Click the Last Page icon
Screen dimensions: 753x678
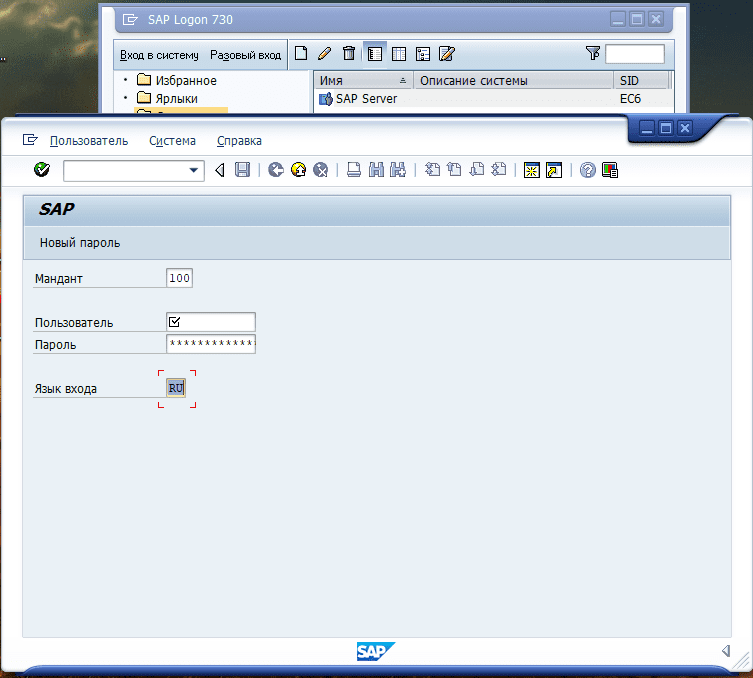pos(498,170)
